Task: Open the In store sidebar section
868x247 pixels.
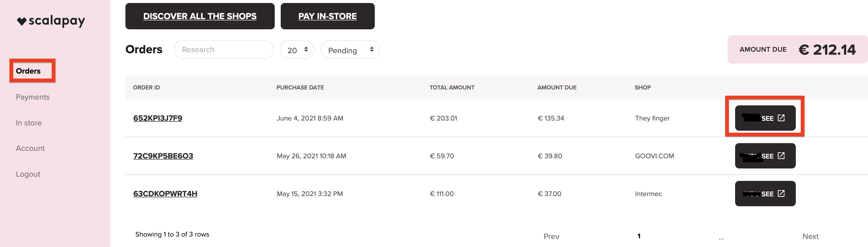Action: coord(29,123)
